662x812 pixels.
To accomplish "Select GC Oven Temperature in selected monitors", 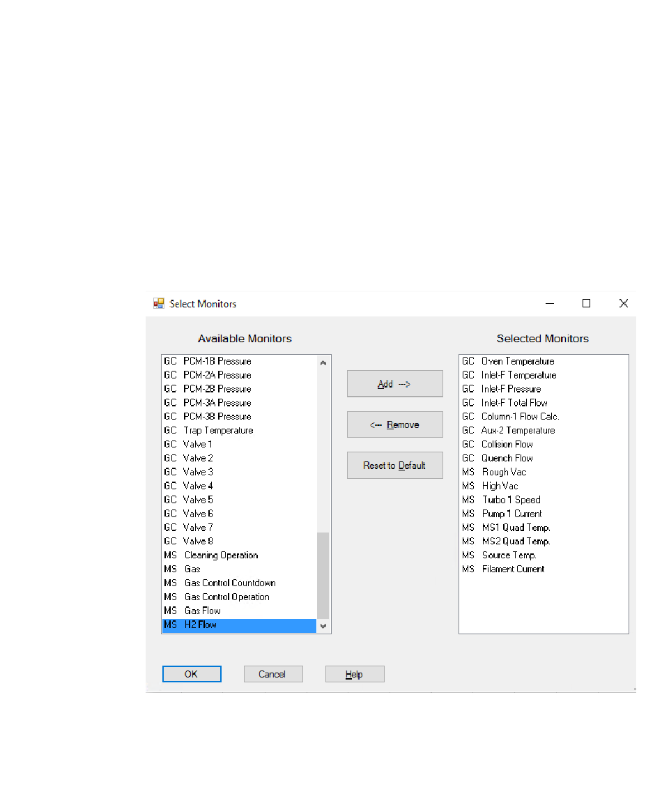I will (517, 361).
